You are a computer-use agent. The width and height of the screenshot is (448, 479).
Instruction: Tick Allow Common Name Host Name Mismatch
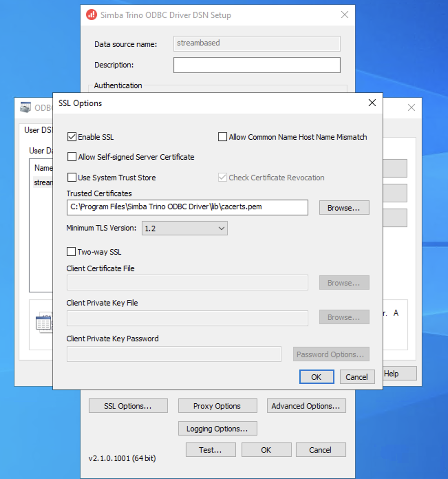coord(222,137)
